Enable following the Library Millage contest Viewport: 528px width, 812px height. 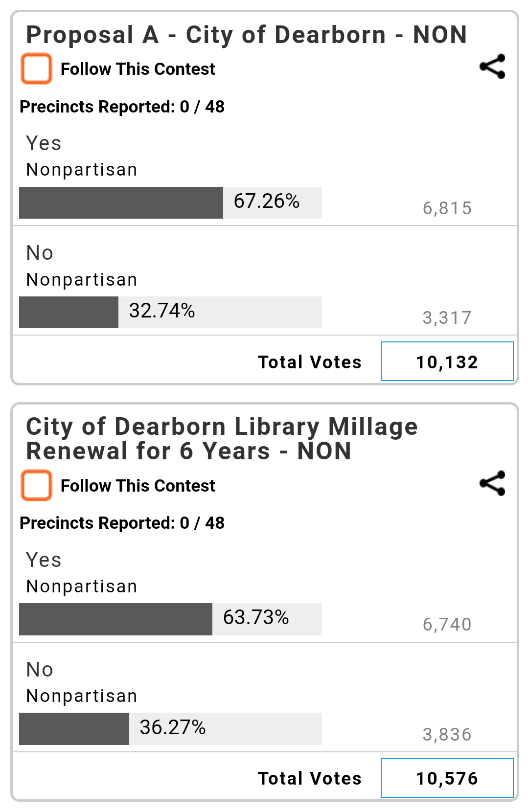point(36,485)
